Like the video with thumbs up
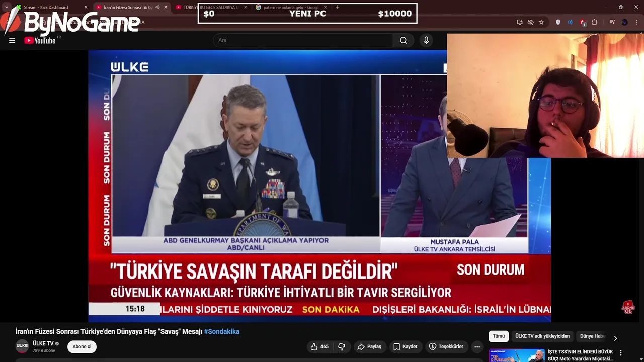644x362 pixels. [x=319, y=346]
